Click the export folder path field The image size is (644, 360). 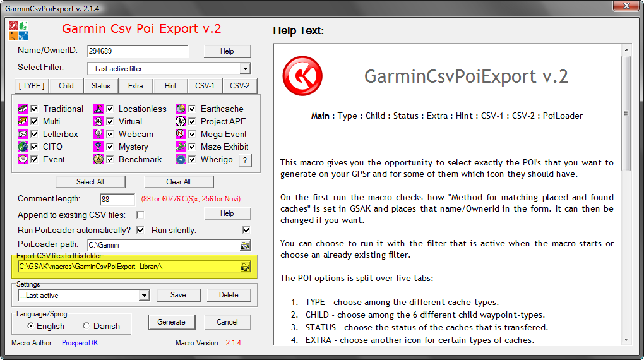[129, 267]
